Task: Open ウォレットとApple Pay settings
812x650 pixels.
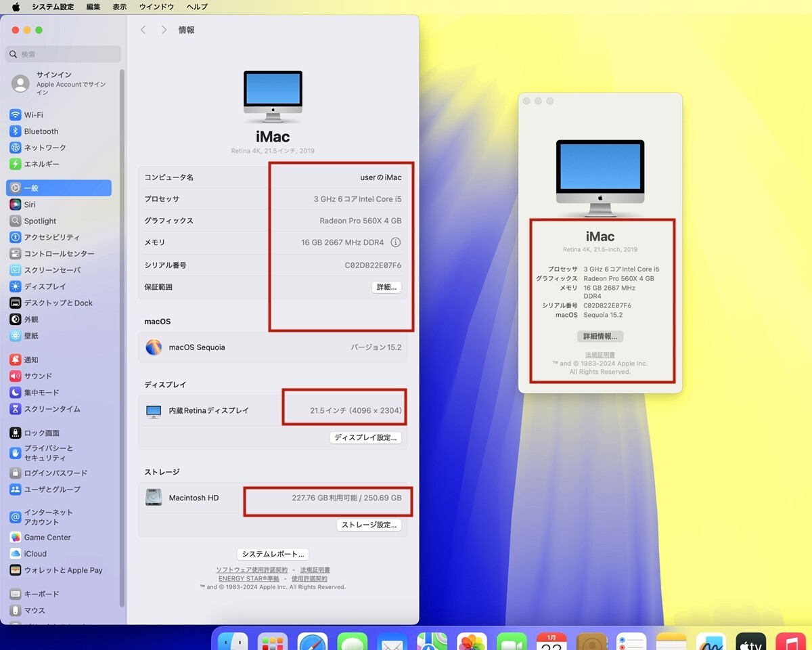Action: [x=59, y=570]
